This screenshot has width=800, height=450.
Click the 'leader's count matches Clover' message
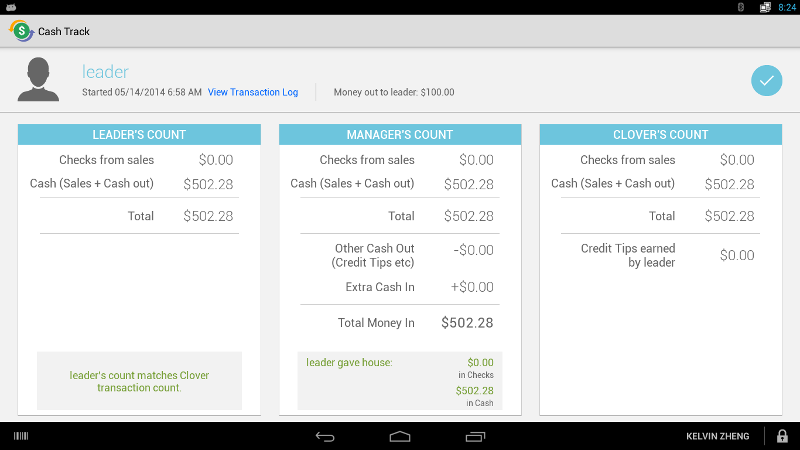point(139,381)
